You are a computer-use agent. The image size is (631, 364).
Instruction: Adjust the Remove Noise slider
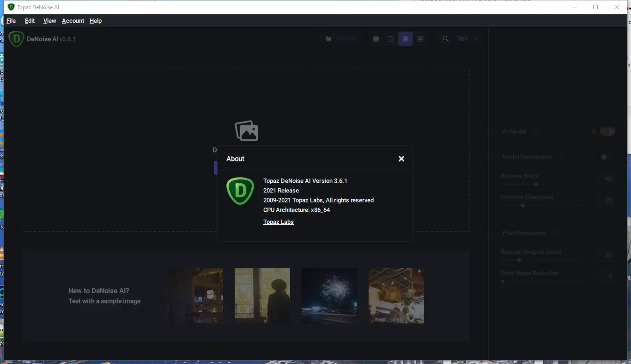click(x=537, y=184)
